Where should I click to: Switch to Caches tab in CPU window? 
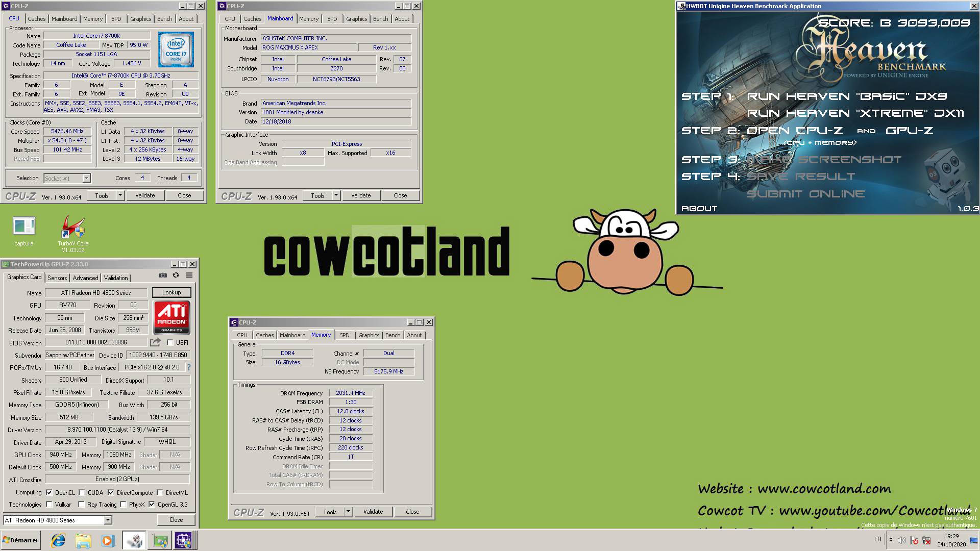click(36, 19)
